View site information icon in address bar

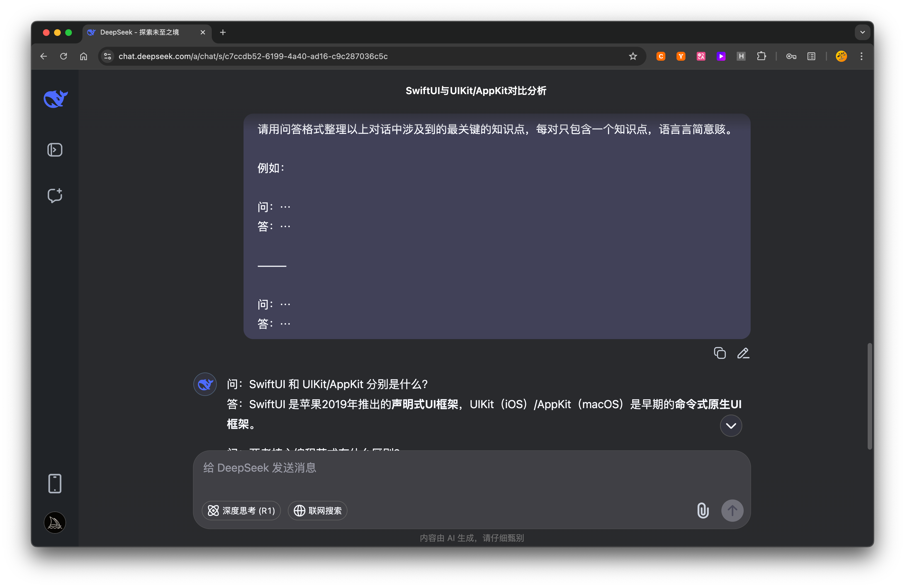click(108, 56)
